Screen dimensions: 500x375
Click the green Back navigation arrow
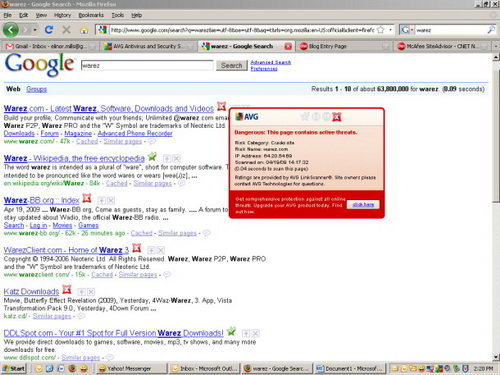(11, 30)
